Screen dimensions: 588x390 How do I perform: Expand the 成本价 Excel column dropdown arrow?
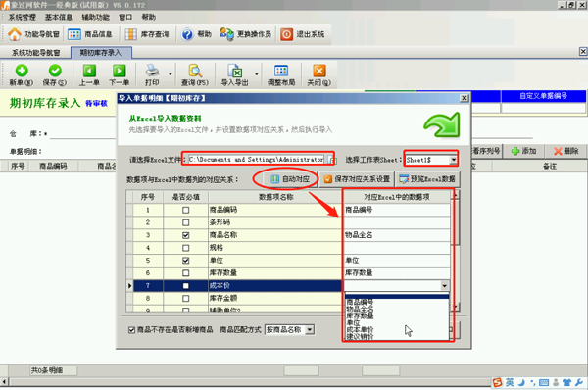[444, 286]
